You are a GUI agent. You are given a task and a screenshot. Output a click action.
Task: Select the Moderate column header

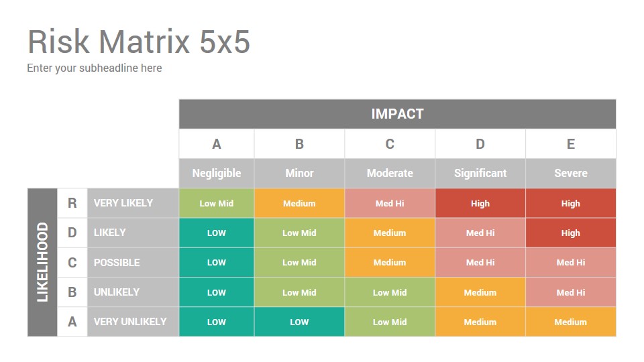coord(390,173)
